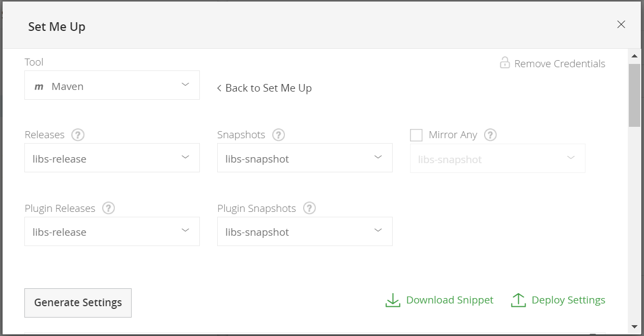Click the Plugin Snapshots help icon
Viewport: 644px width, 336px height.
(309, 208)
